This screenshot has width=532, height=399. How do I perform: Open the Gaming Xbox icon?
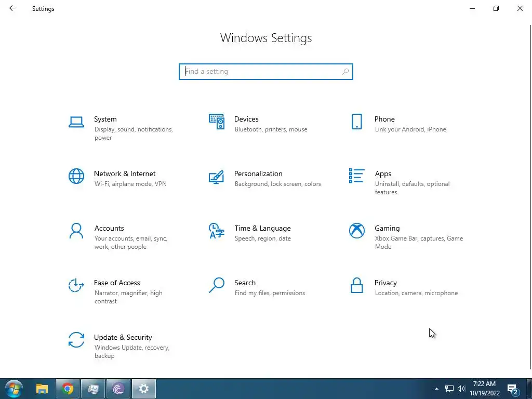(356, 231)
